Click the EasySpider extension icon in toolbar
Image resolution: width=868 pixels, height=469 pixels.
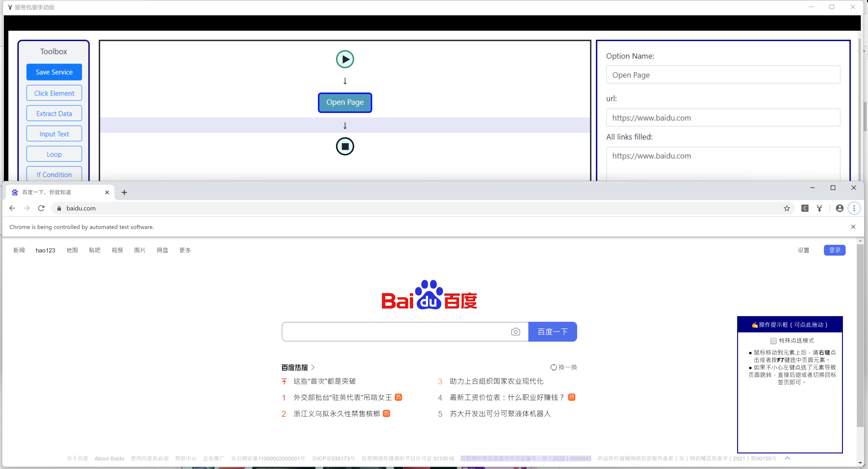(x=819, y=208)
